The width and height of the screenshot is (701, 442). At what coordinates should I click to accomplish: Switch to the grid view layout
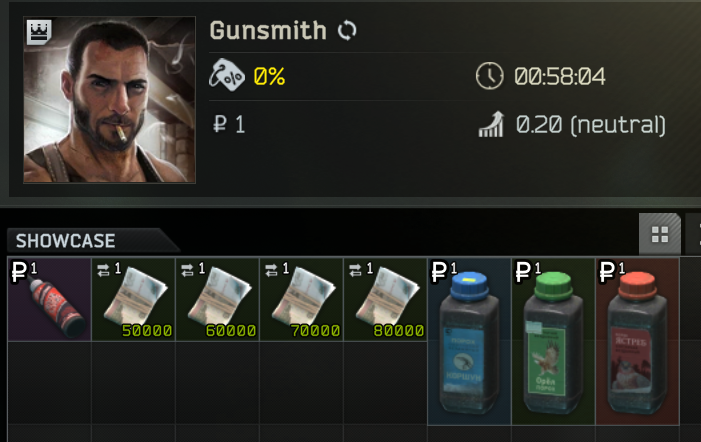660,234
